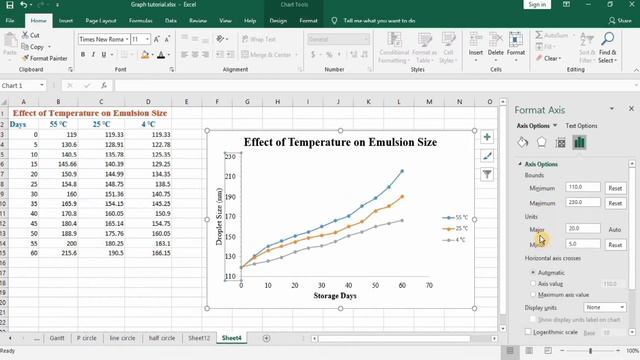
Task: Open the font size dropdown
Action: 147,39
